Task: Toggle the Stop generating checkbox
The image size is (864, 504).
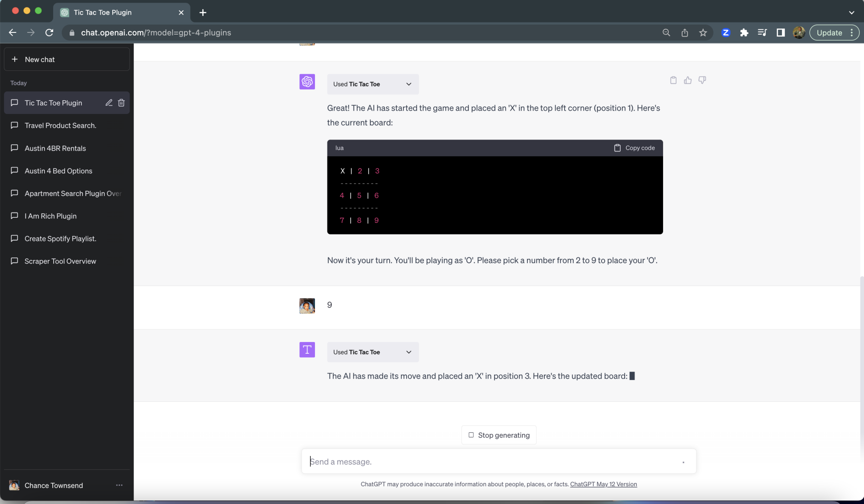Action: coord(471,435)
